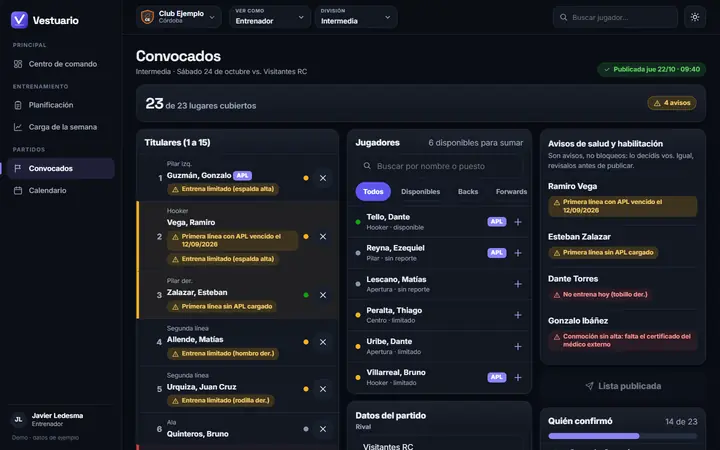
Task: Click the Quinteros, Bruno player name
Action: (198, 434)
